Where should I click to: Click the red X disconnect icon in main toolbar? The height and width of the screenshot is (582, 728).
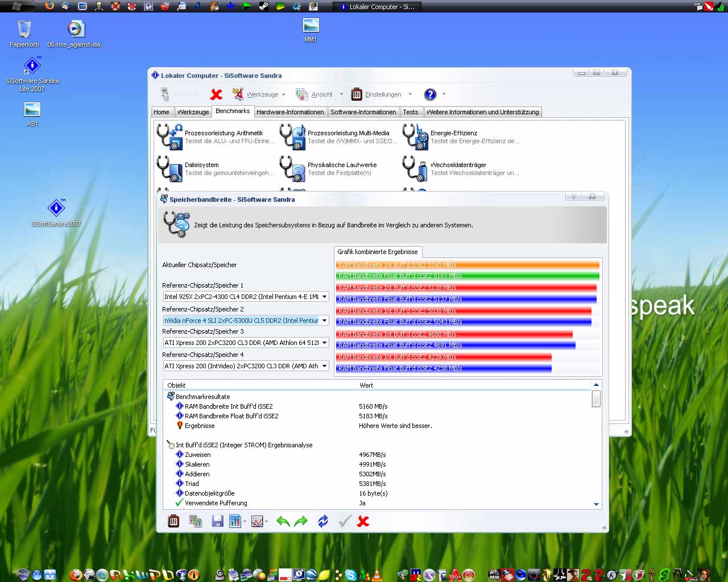[x=216, y=94]
